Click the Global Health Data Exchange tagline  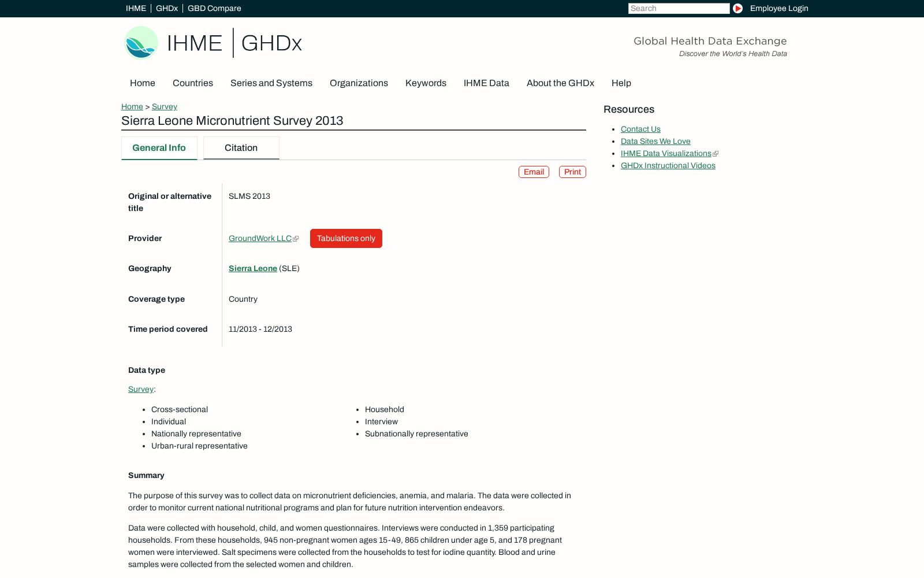pyautogui.click(x=710, y=41)
